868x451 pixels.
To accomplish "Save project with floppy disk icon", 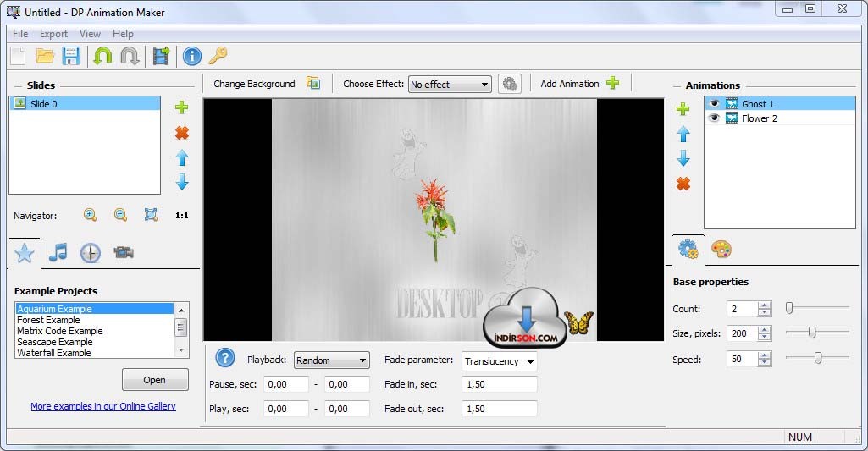I will (71, 56).
